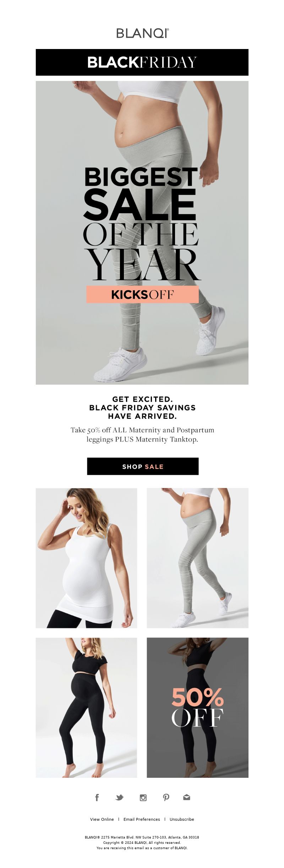Open the Instagram camera icon

pos(143,798)
